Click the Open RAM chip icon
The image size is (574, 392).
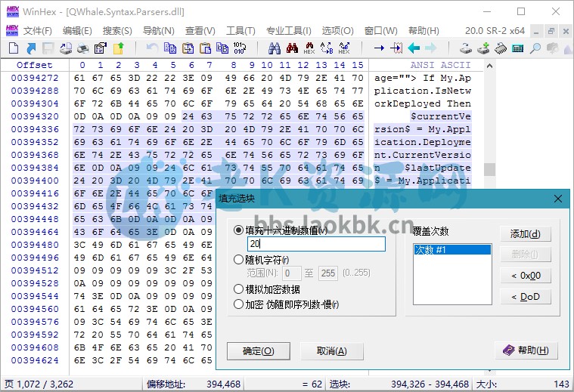[501, 48]
